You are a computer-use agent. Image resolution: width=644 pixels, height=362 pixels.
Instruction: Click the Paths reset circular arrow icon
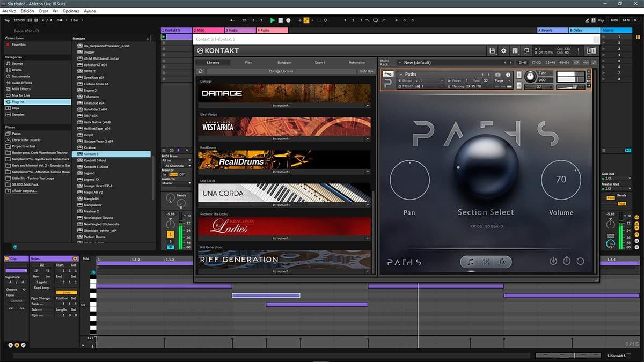580,261
